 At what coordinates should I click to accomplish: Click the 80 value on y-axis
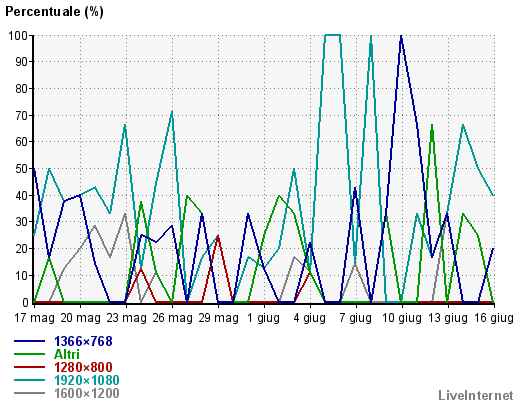click(22, 89)
